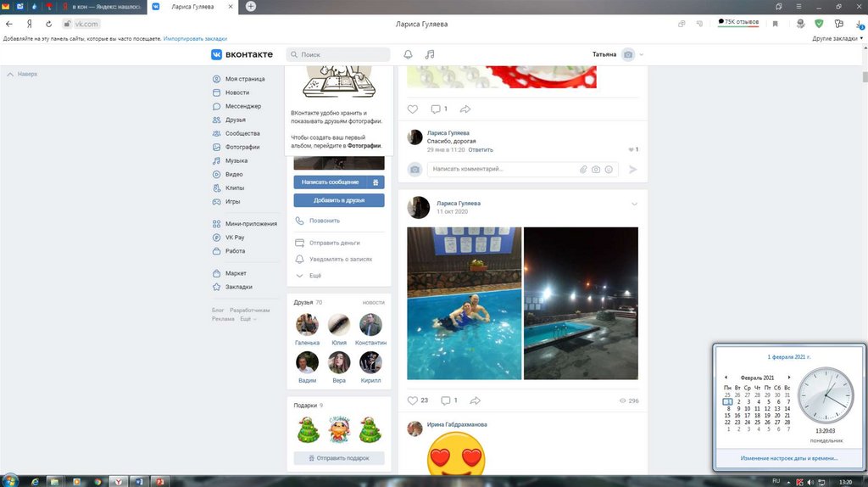The width and height of the screenshot is (868, 487).
Task: Like the top post with 1 comment
Action: (413, 109)
